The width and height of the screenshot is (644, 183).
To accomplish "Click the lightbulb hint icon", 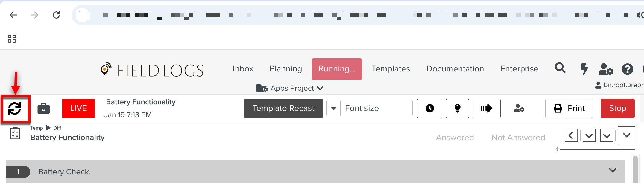I will [457, 109].
